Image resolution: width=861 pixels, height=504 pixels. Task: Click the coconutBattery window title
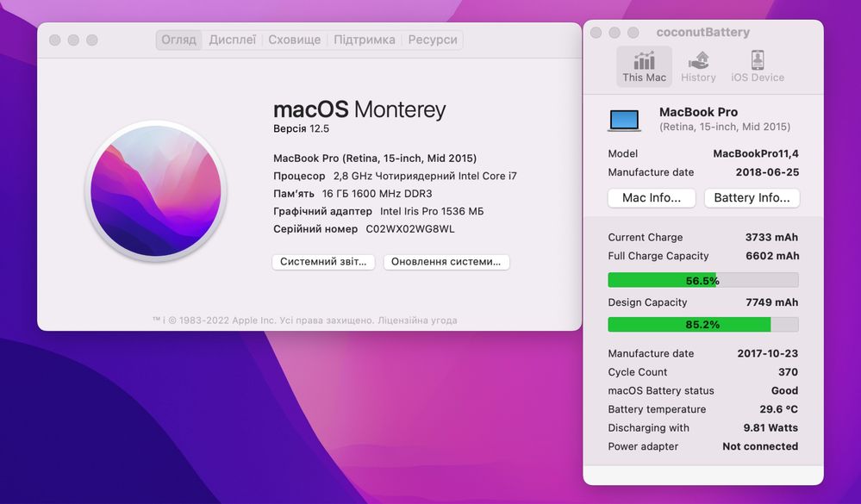click(703, 33)
